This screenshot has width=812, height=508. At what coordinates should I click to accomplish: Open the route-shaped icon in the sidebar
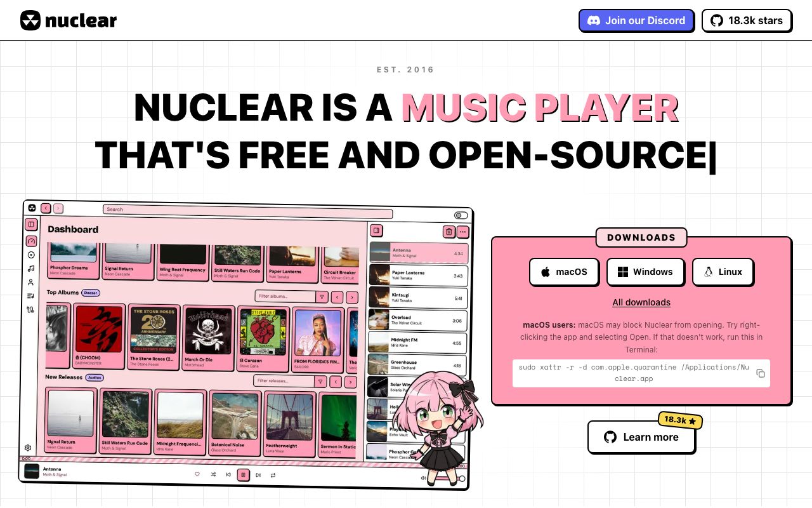(30, 310)
